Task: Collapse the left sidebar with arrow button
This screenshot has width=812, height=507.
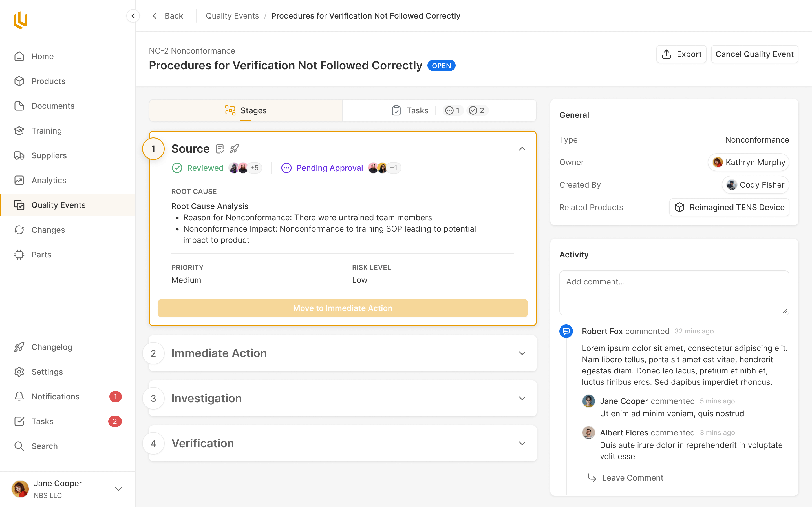Action: [133, 16]
